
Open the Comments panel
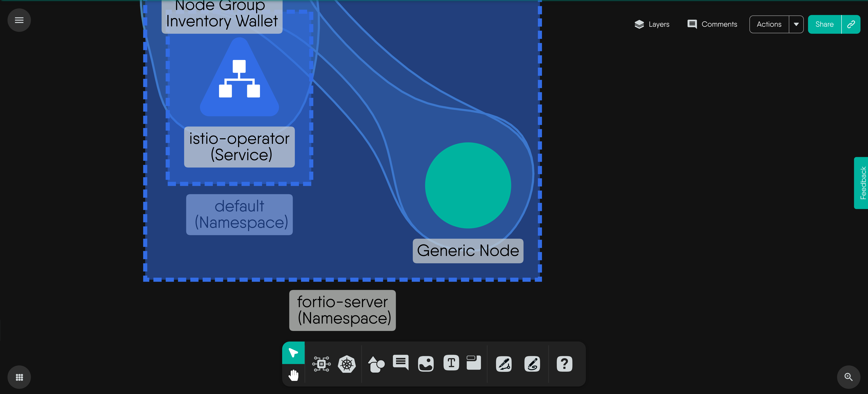[x=712, y=24]
